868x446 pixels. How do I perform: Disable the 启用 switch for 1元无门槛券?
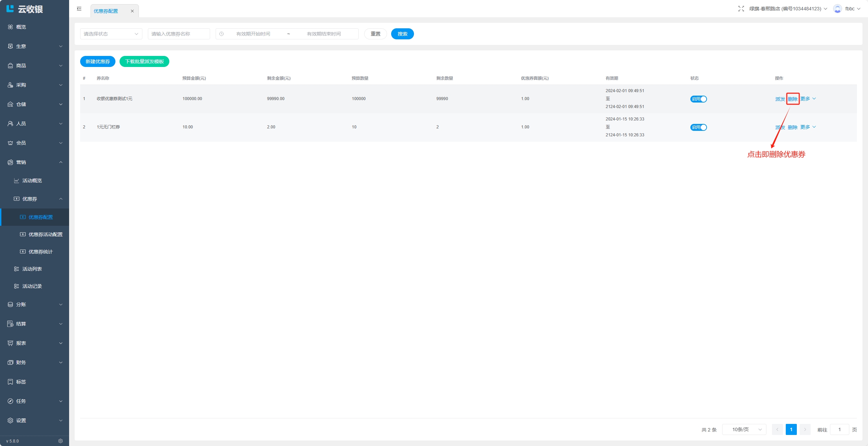(698, 127)
